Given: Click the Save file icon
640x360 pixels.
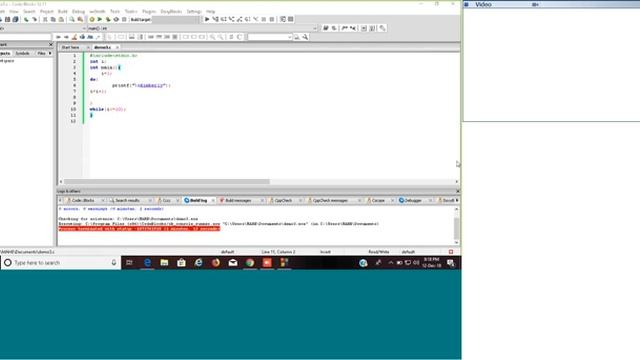Looking at the screenshot, I should click(x=7, y=19).
